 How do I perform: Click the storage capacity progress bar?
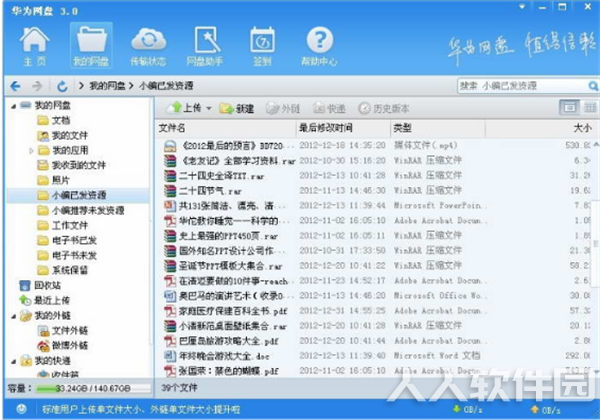click(x=93, y=389)
